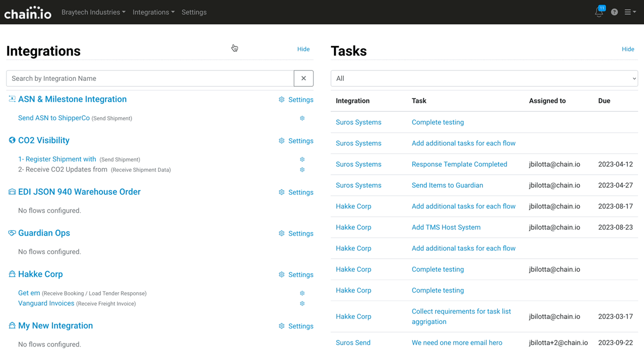This screenshot has width=644, height=350.
Task: Open Collect requirements for task list aggrigation
Action: coord(461,317)
